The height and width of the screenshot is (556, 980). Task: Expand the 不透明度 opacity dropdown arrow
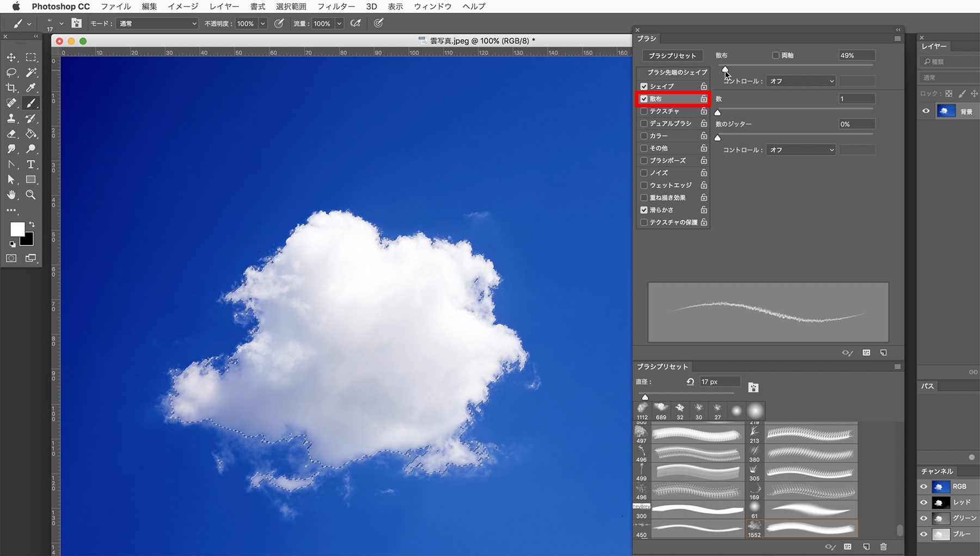point(262,23)
